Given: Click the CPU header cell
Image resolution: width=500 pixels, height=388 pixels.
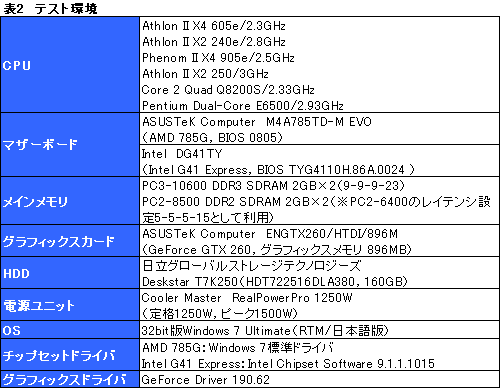Looking at the screenshot, I should point(70,65).
